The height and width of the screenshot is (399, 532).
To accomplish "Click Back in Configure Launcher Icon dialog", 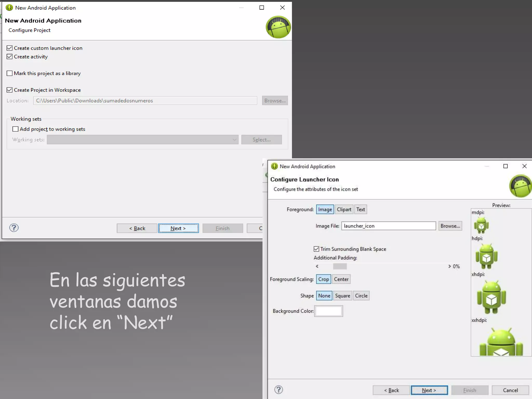I will click(x=391, y=390).
